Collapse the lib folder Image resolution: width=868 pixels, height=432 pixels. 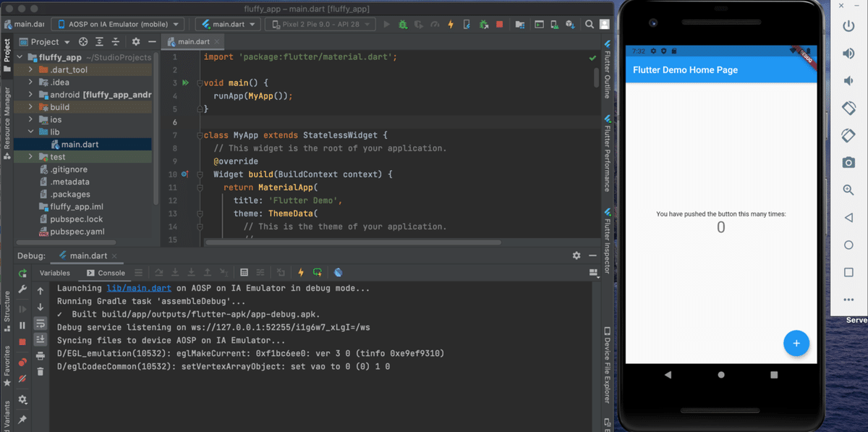point(30,132)
